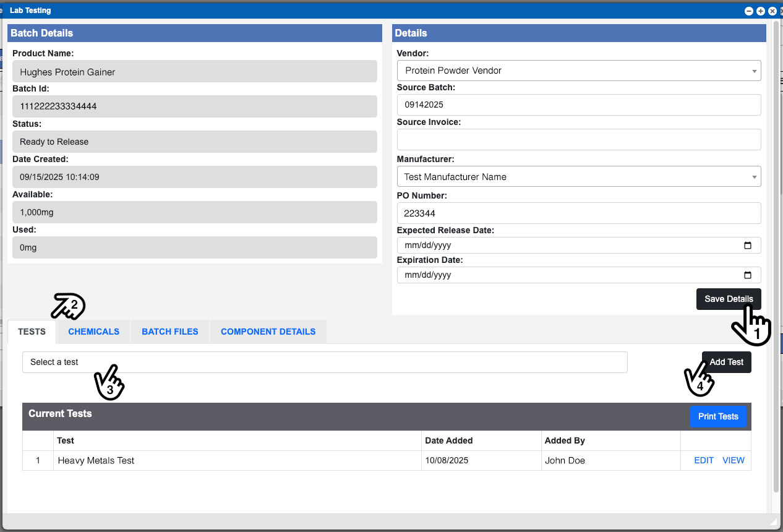Image resolution: width=783 pixels, height=532 pixels.
Task: Click the Source Batch input field
Action: point(578,105)
